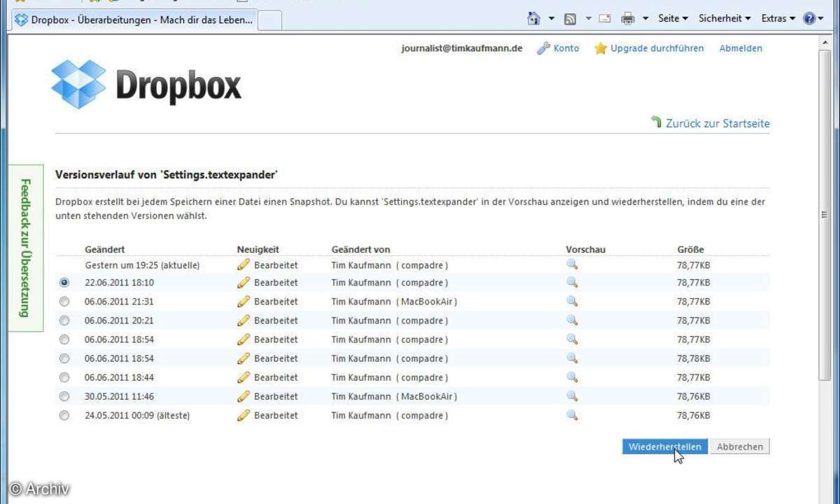Viewport: 840px width, 504px height.
Task: Click the RSS feeds icon
Action: [570, 19]
